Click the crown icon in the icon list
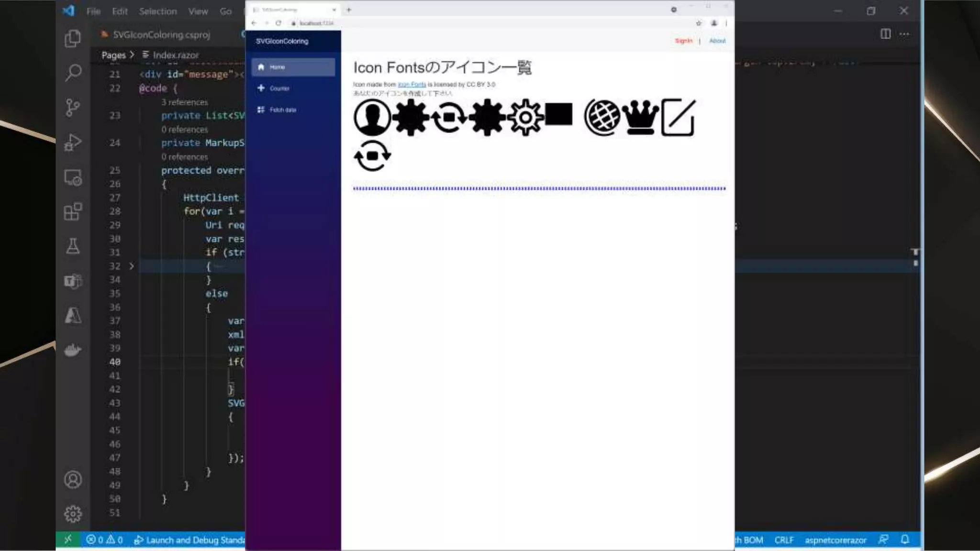The image size is (980, 551). pyautogui.click(x=640, y=117)
